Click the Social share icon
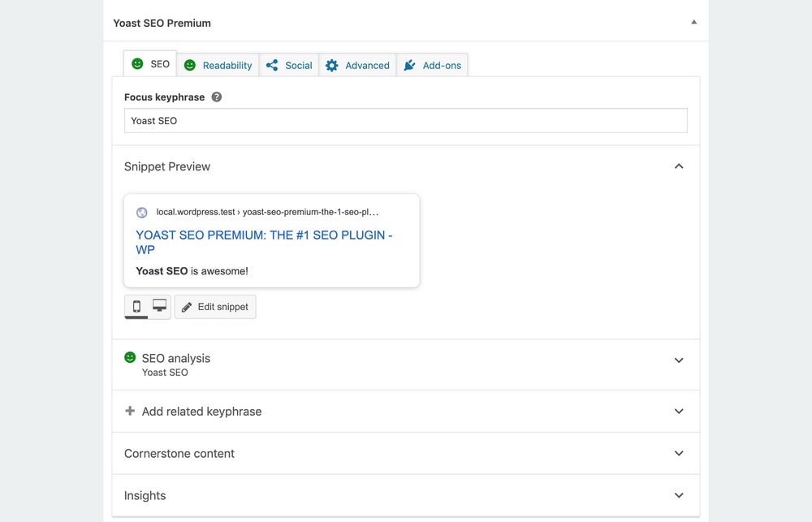 (272, 65)
